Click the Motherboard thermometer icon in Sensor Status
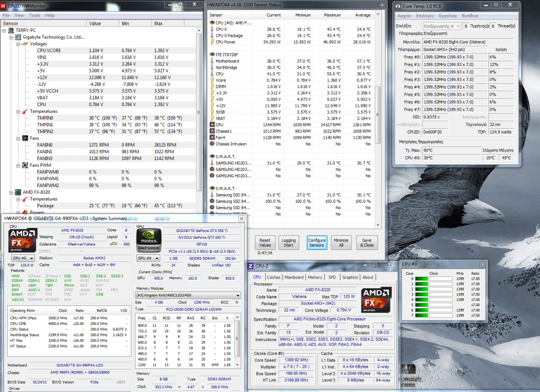Viewport: 540px width, 392px height. pyautogui.click(x=212, y=61)
